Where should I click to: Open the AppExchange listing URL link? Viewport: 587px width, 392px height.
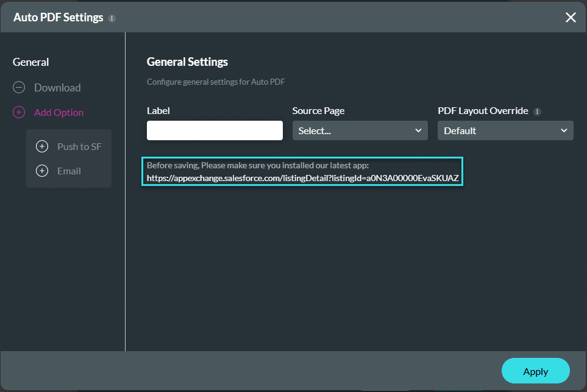tap(302, 179)
